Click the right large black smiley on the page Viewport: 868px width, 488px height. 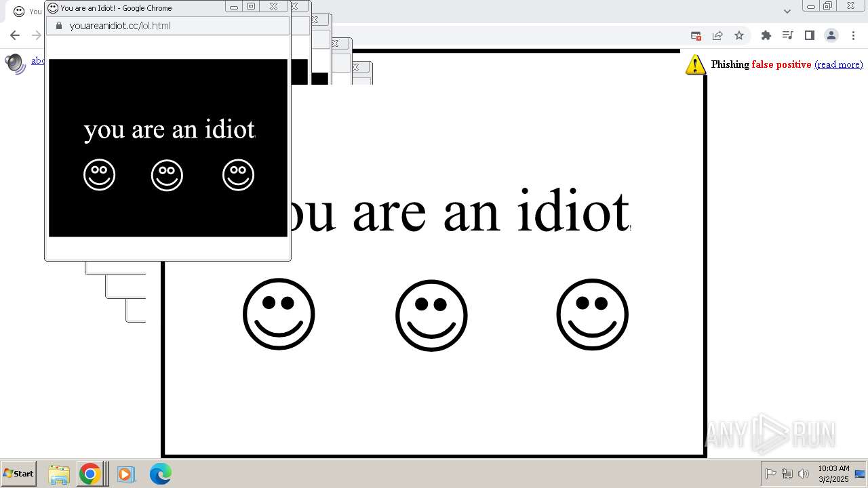593,314
